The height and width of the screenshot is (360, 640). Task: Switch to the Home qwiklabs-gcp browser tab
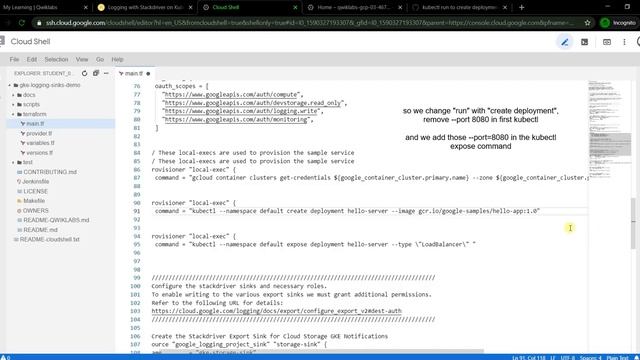pos(353,7)
